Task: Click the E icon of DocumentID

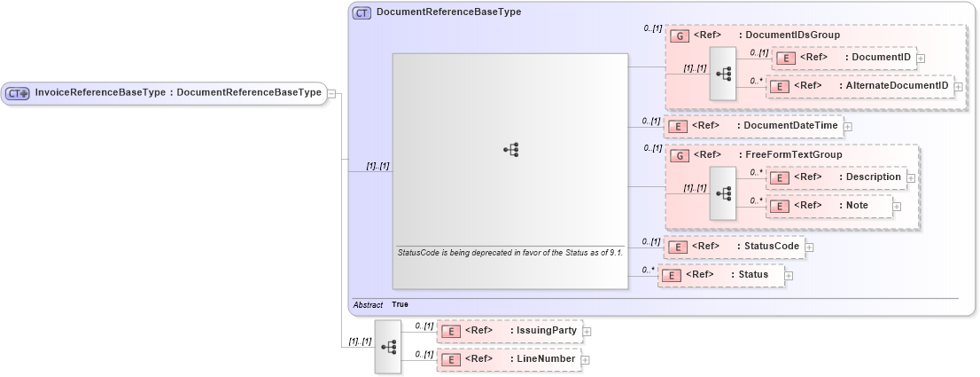Action: [786, 58]
